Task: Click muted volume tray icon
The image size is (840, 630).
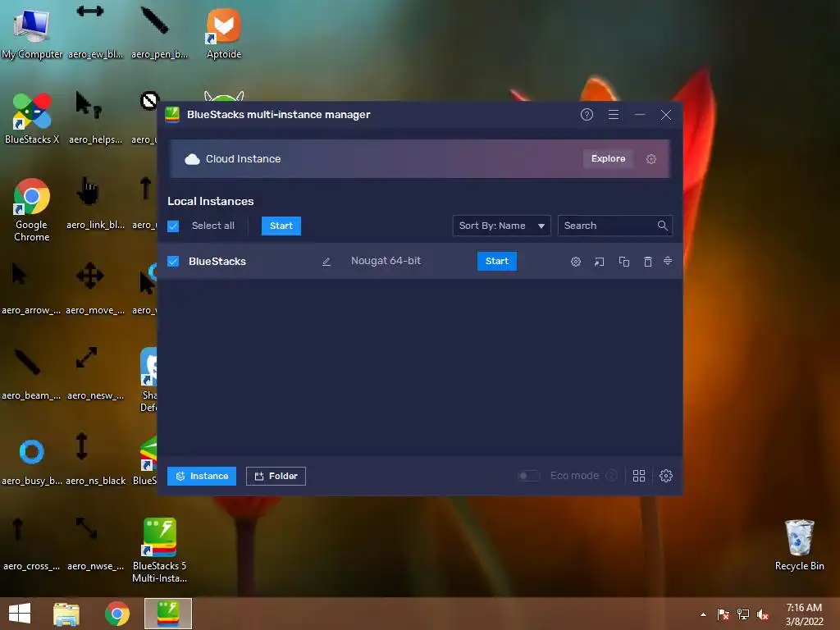Action: click(x=763, y=614)
